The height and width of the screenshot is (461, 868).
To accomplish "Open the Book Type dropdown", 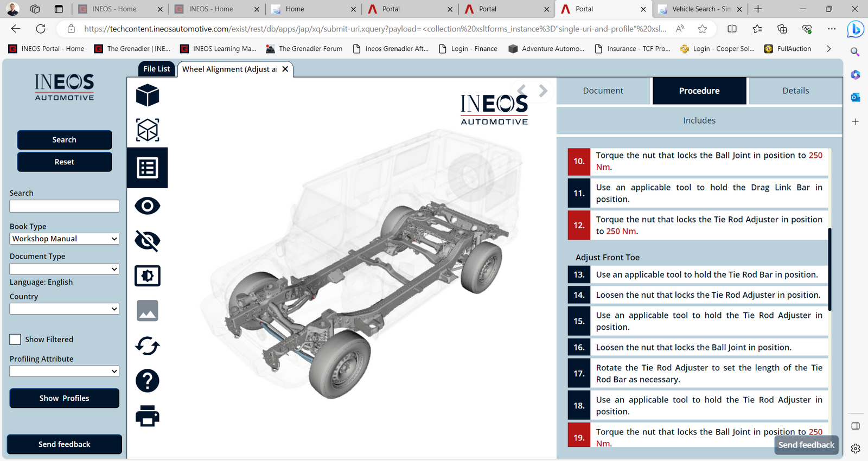I will [65, 239].
